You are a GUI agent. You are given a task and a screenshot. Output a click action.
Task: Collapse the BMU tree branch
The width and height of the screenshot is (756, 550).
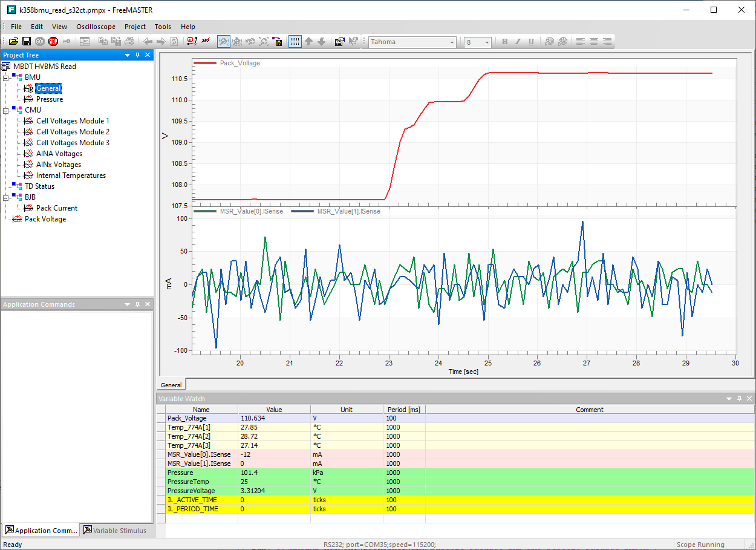5,77
